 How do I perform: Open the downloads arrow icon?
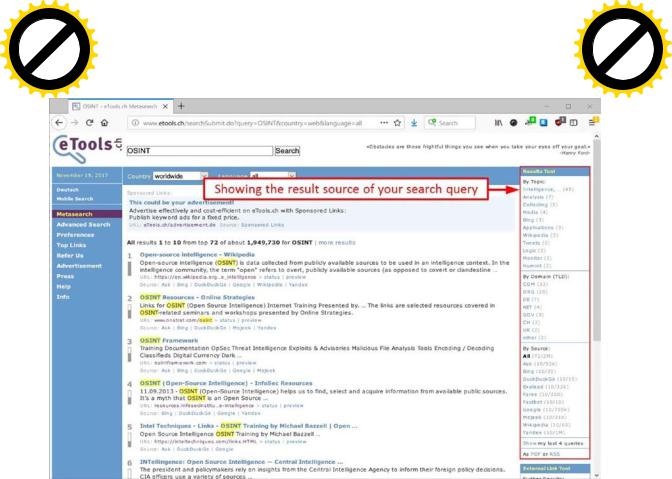pos(414,123)
